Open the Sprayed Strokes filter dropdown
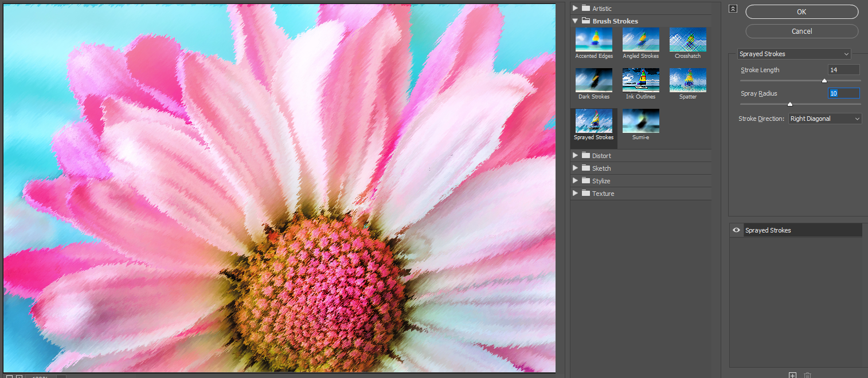Image resolution: width=868 pixels, height=378 pixels. pyautogui.click(x=794, y=54)
